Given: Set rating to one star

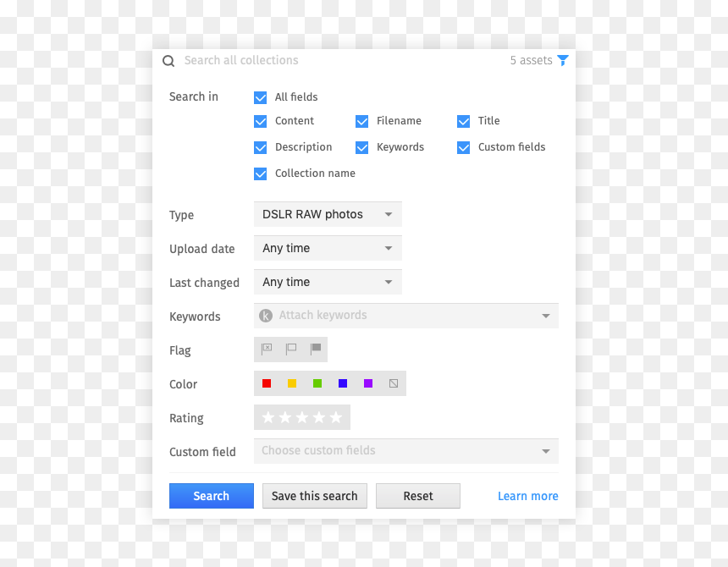Looking at the screenshot, I should pos(267,417).
